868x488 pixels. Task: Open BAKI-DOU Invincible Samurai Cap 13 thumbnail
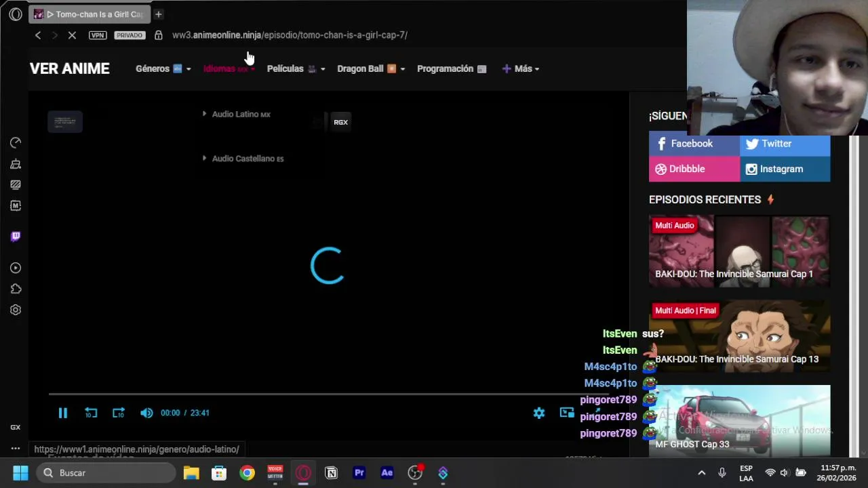pos(739,337)
